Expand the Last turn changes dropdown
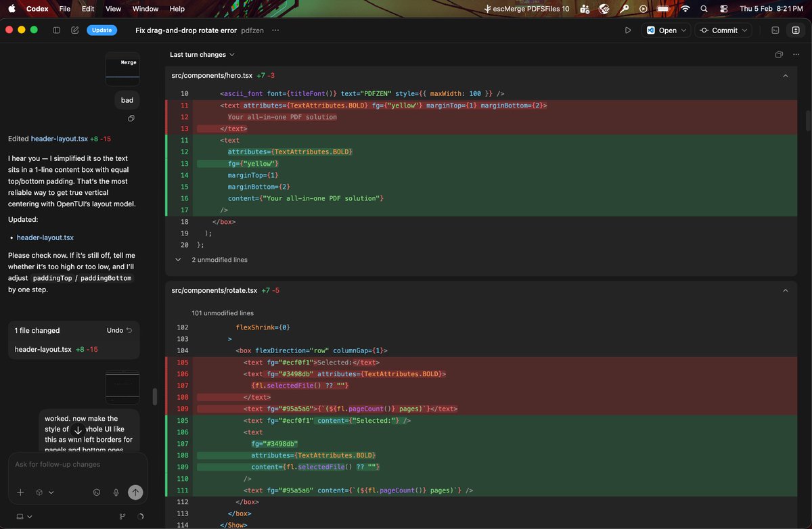This screenshot has height=529, width=812. (202, 55)
